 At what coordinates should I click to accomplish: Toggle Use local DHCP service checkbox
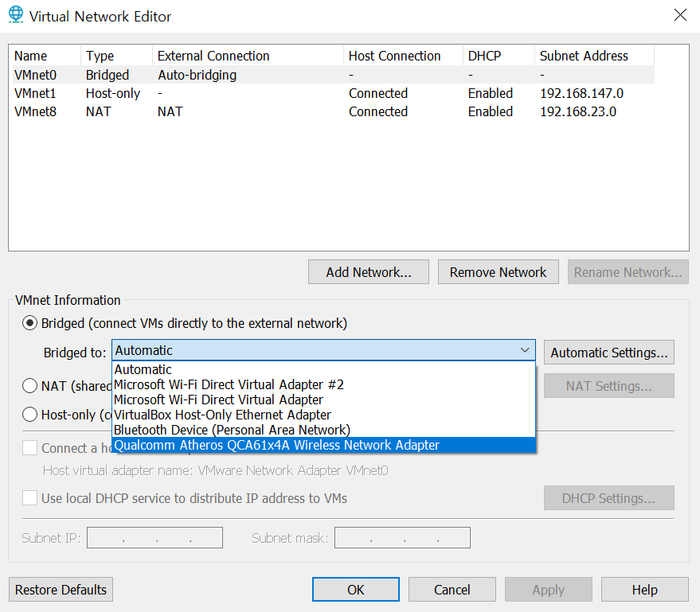click(x=30, y=498)
